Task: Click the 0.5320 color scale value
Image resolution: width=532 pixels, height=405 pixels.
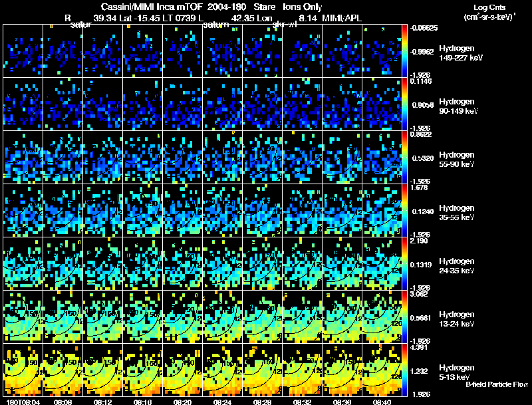Action: 423,158
